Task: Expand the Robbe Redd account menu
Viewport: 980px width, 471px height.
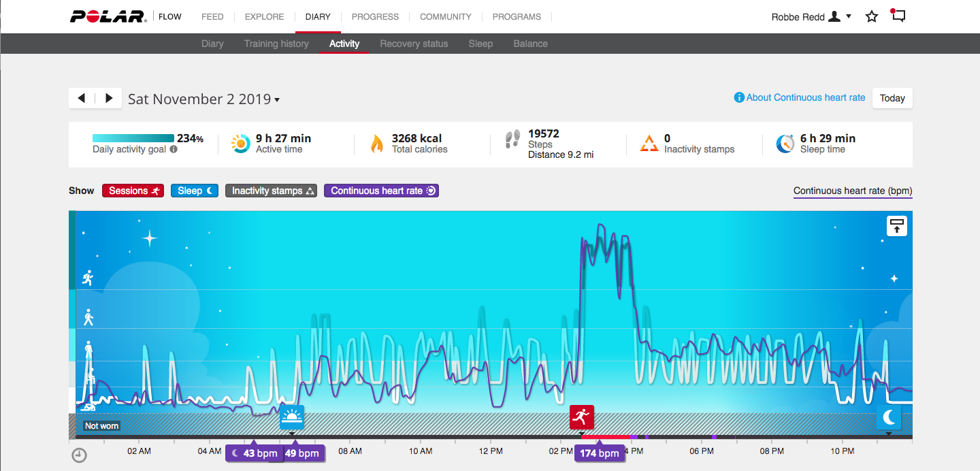Action: (x=811, y=16)
